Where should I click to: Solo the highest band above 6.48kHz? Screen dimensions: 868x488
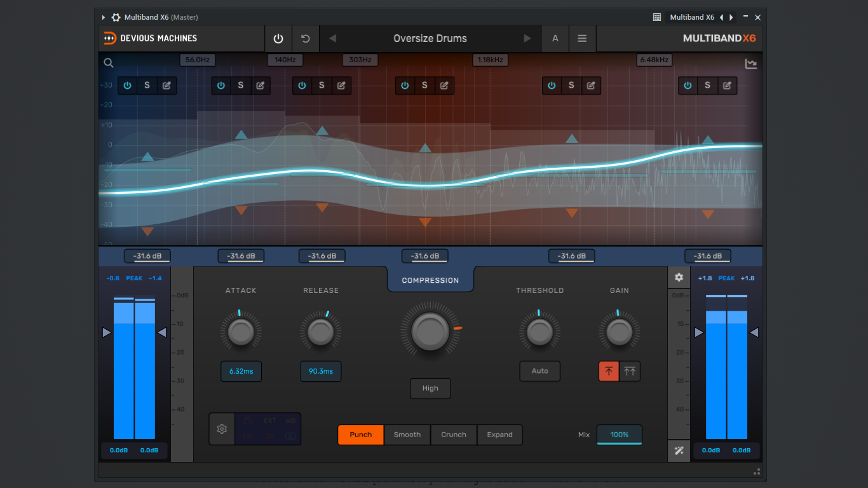pos(707,86)
